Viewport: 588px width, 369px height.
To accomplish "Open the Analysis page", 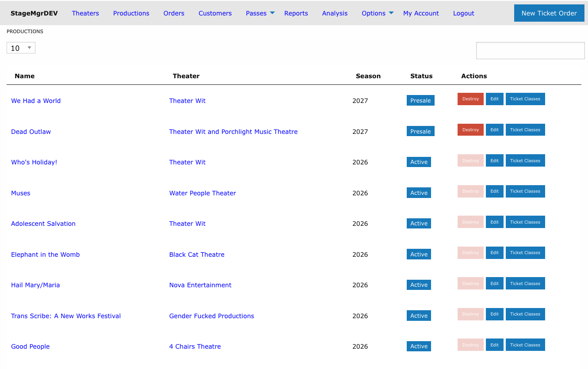I will [x=335, y=13].
